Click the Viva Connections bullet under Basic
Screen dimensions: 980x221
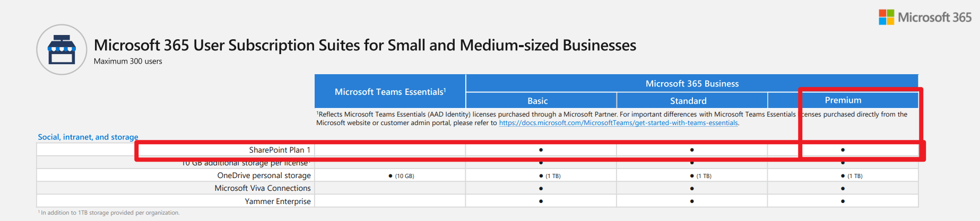541,189
